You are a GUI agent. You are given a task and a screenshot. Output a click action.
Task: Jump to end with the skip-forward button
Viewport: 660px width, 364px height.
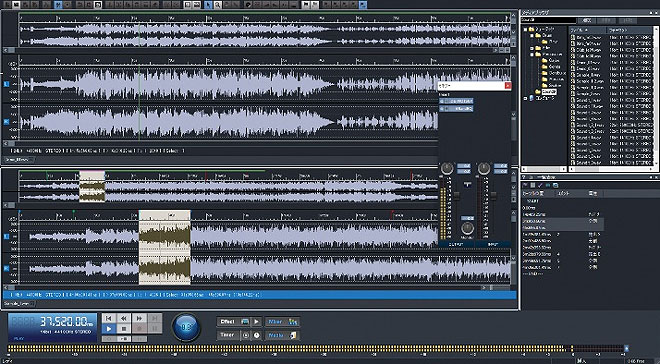pyautogui.click(x=154, y=318)
